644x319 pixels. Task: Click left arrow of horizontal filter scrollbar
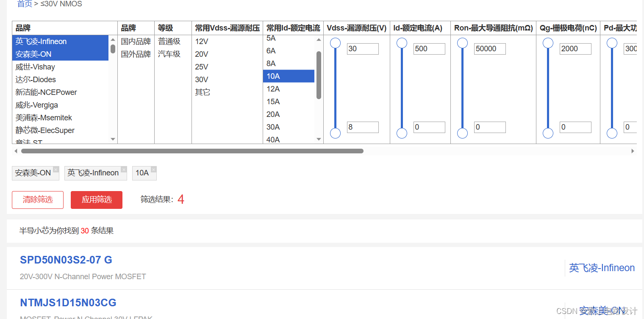(16, 151)
